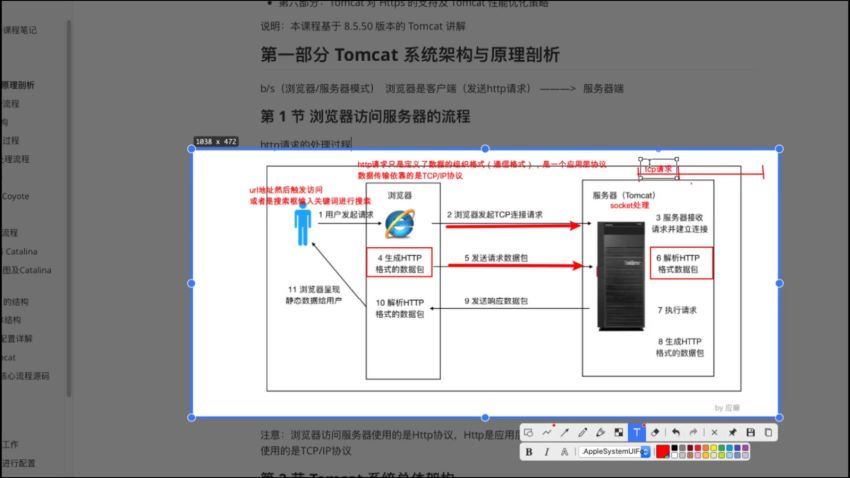Click the 4 生成HTTP 格式的数据包 box
The height and width of the screenshot is (478, 850).
(x=400, y=263)
